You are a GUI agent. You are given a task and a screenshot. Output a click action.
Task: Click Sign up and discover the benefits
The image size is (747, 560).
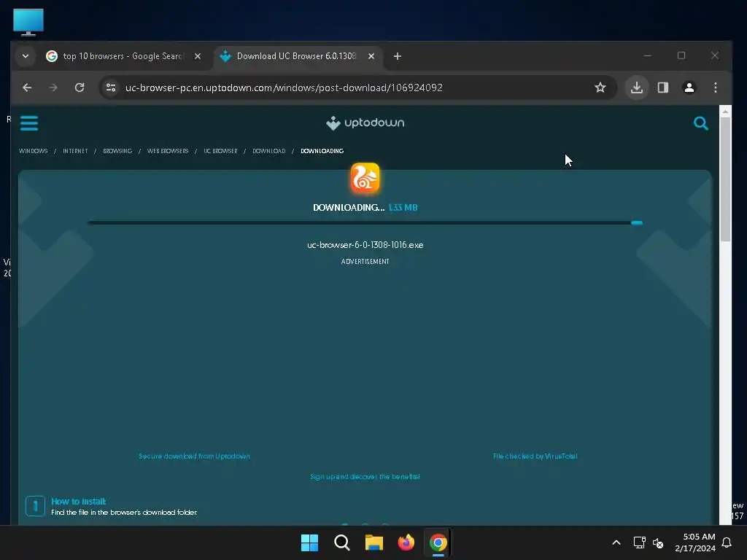(x=365, y=477)
